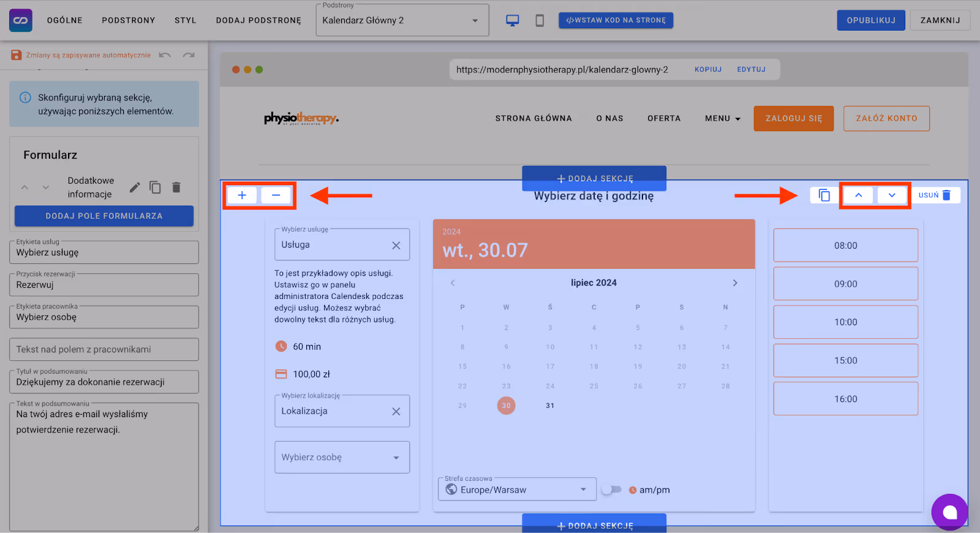Click the OPUBLIKUJ button
The image size is (980, 533).
click(x=870, y=20)
